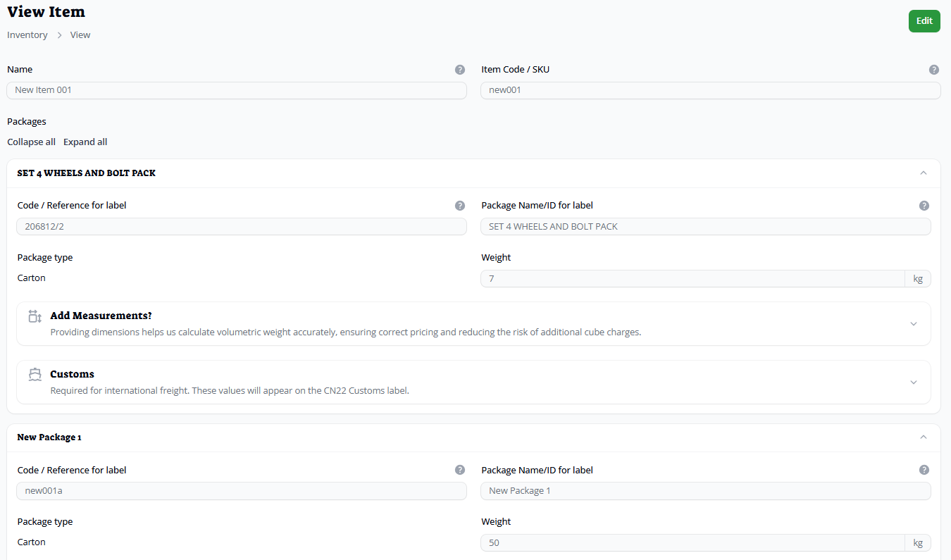Click the help icon next to Name
The image size is (951, 560).
460,70
